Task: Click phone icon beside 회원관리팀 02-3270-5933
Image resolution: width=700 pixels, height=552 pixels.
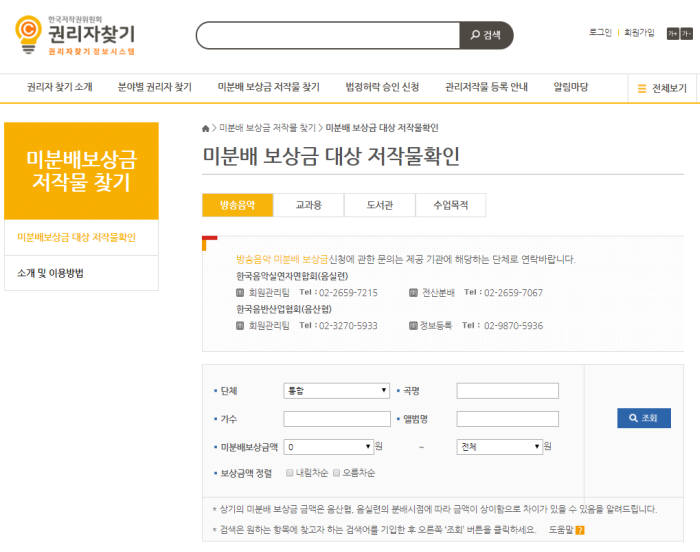Action: (x=240, y=326)
